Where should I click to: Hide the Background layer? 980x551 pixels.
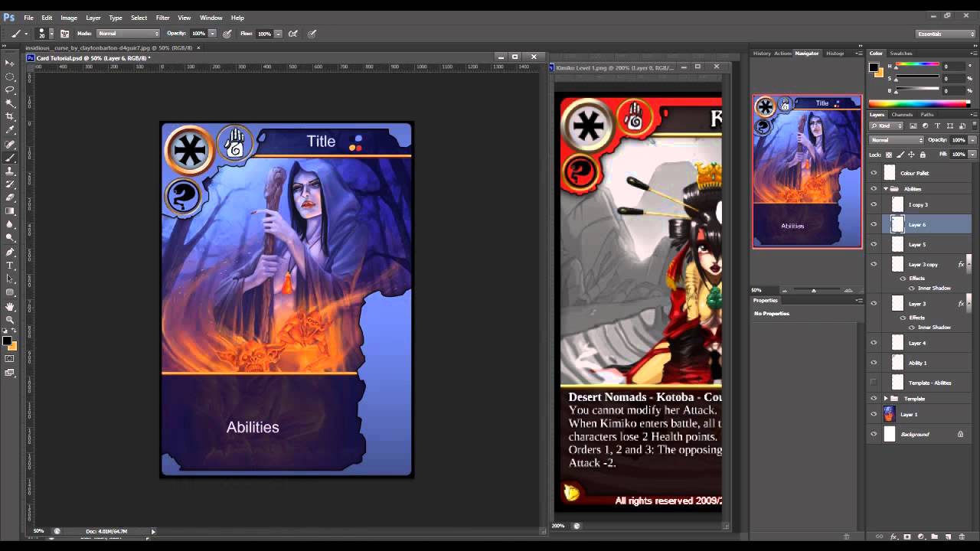pos(874,434)
